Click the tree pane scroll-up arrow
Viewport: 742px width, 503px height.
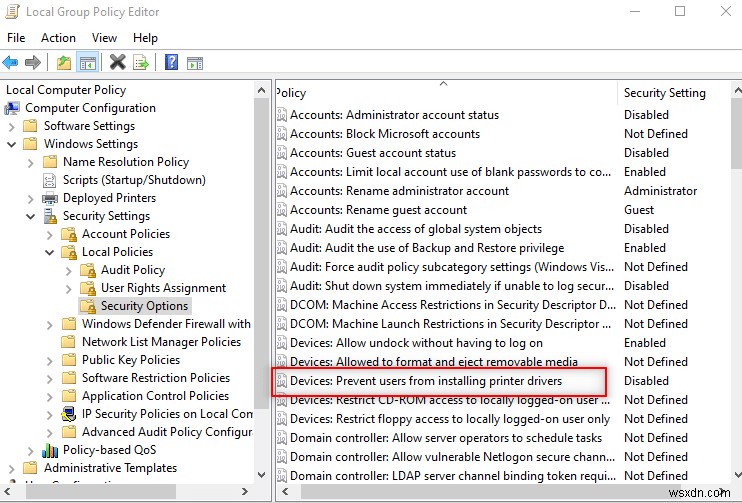pos(262,90)
